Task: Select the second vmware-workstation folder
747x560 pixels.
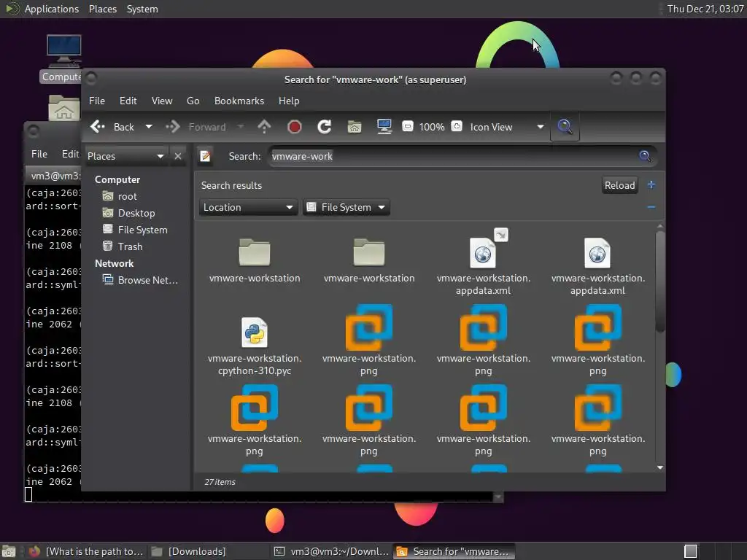Action: point(368,260)
